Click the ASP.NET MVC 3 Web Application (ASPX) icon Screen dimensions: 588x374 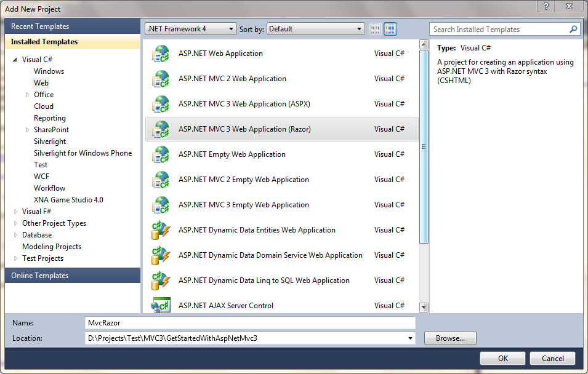pos(161,104)
